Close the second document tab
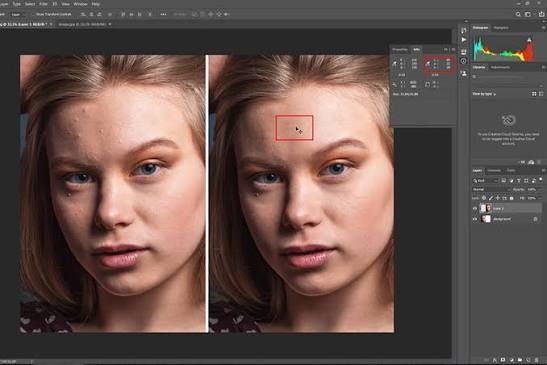 click(x=110, y=24)
